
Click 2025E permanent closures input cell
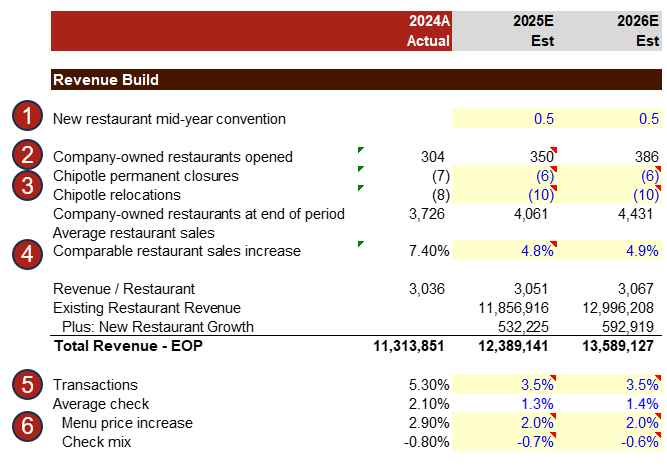coord(504,176)
